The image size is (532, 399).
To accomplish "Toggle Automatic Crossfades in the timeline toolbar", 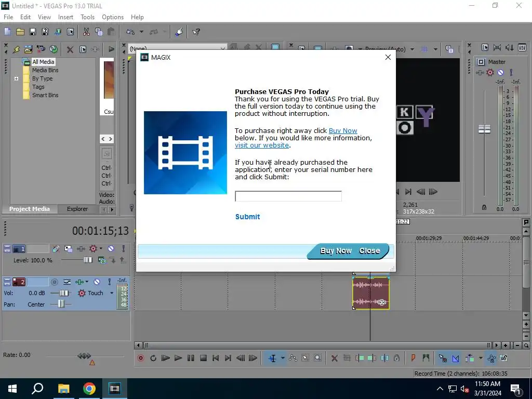I will click(455, 358).
